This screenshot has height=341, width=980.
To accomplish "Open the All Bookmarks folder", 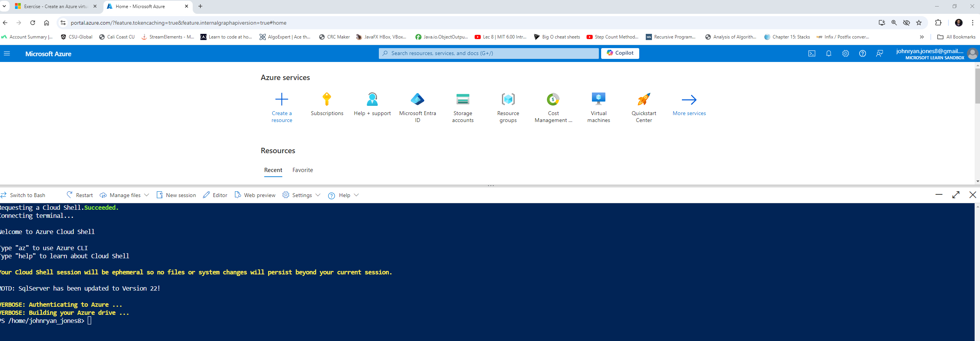I will tap(956, 37).
